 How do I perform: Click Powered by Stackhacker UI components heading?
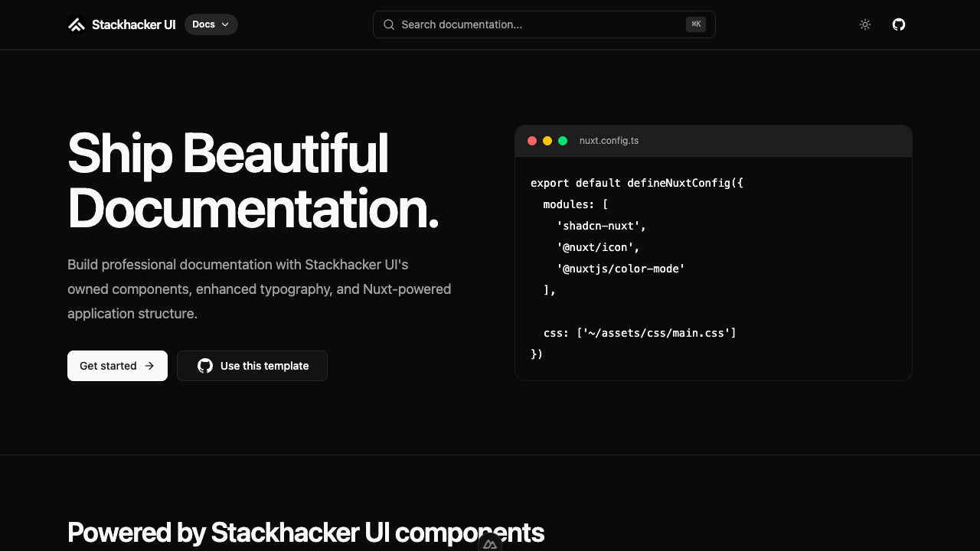coord(305,533)
